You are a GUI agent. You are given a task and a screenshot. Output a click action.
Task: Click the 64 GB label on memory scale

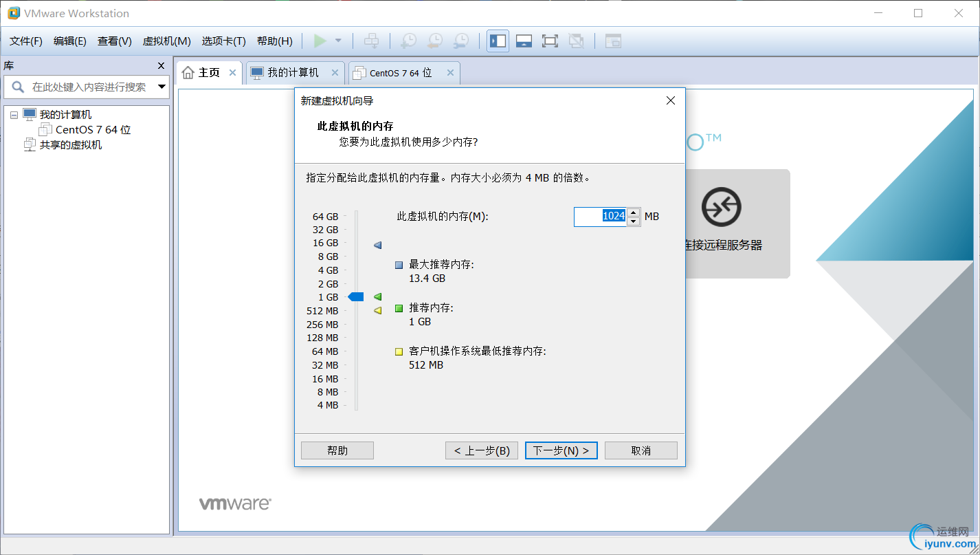pos(326,216)
